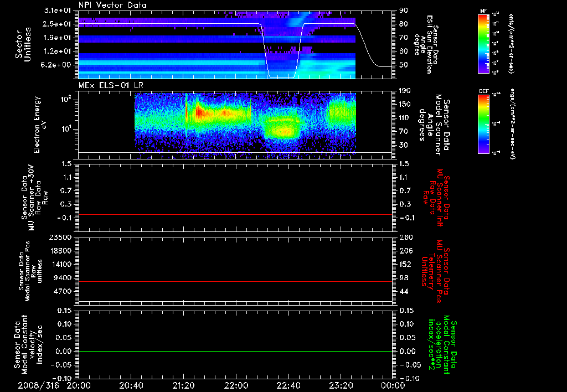
Task: Click the "1.2e+01" sector tick value
Action: pos(58,51)
